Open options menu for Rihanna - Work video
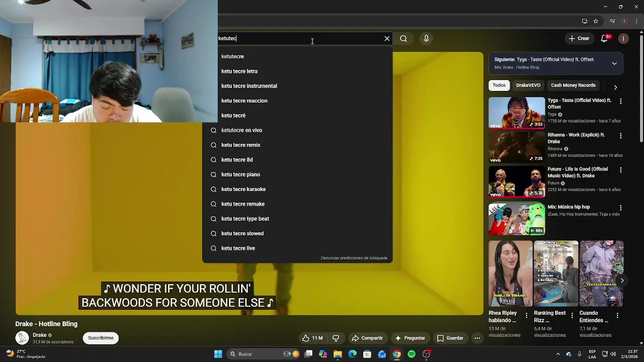Image resolution: width=644 pixels, height=362 pixels. [620, 136]
